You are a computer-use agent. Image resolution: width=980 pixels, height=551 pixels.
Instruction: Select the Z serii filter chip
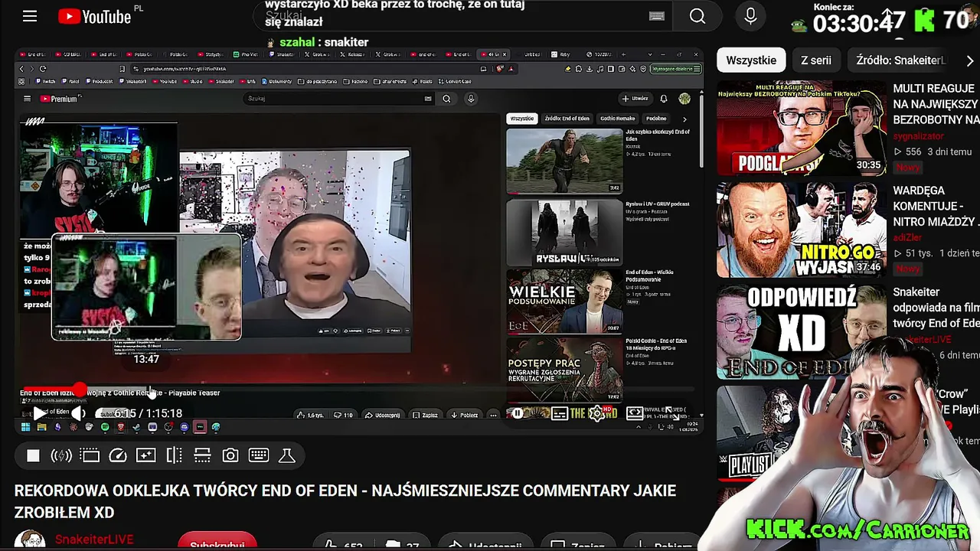pos(816,60)
